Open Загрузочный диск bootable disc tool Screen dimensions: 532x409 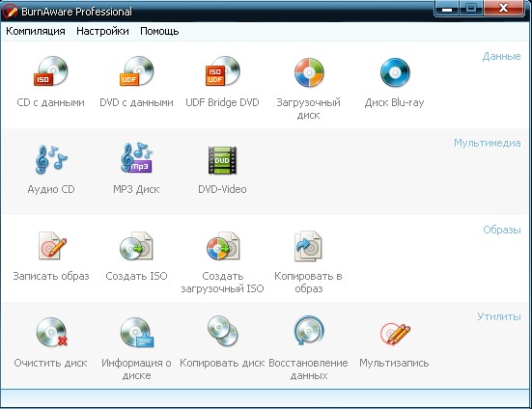pyautogui.click(x=309, y=72)
